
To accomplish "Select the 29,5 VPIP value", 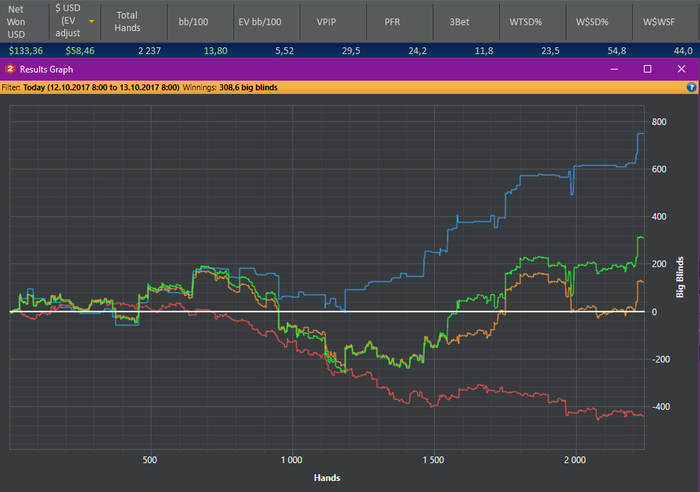I will tap(351, 50).
